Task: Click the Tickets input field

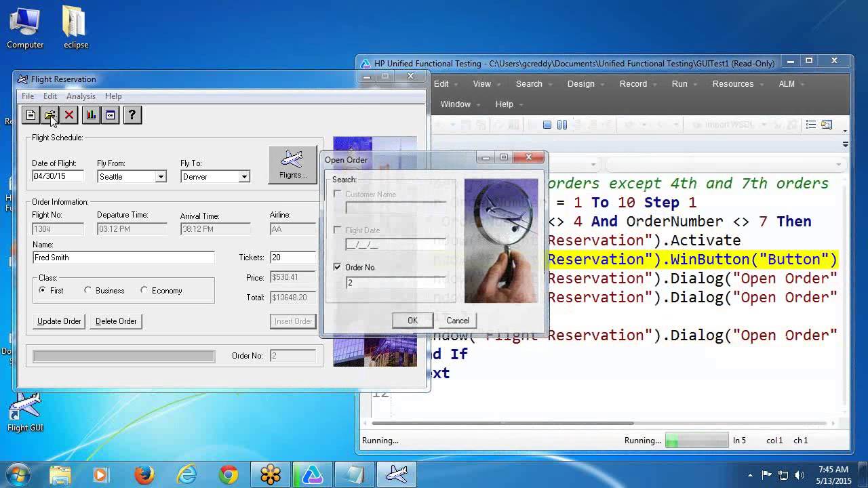Action: tap(293, 258)
